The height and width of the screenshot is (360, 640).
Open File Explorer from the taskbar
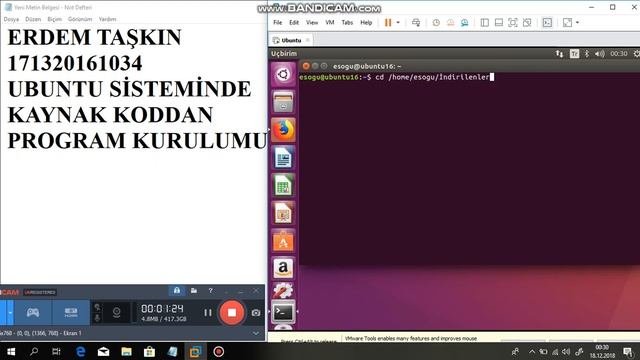click(127, 351)
